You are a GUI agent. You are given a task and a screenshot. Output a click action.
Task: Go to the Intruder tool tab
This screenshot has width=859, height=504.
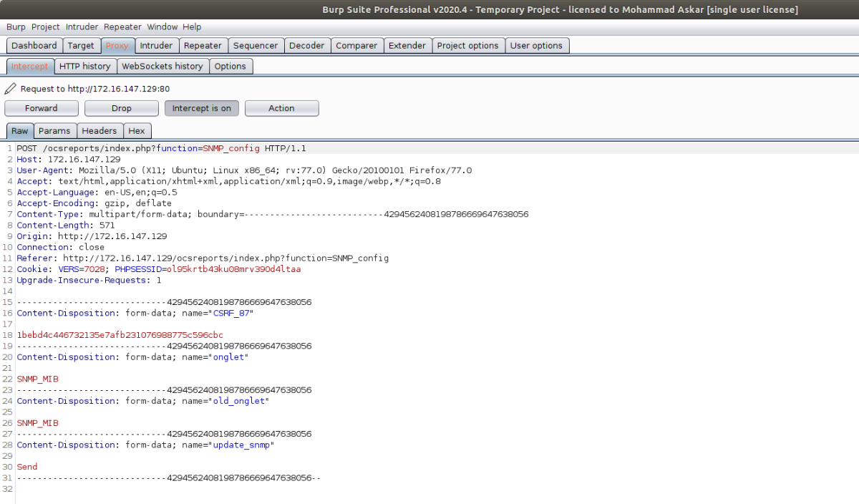coord(156,45)
